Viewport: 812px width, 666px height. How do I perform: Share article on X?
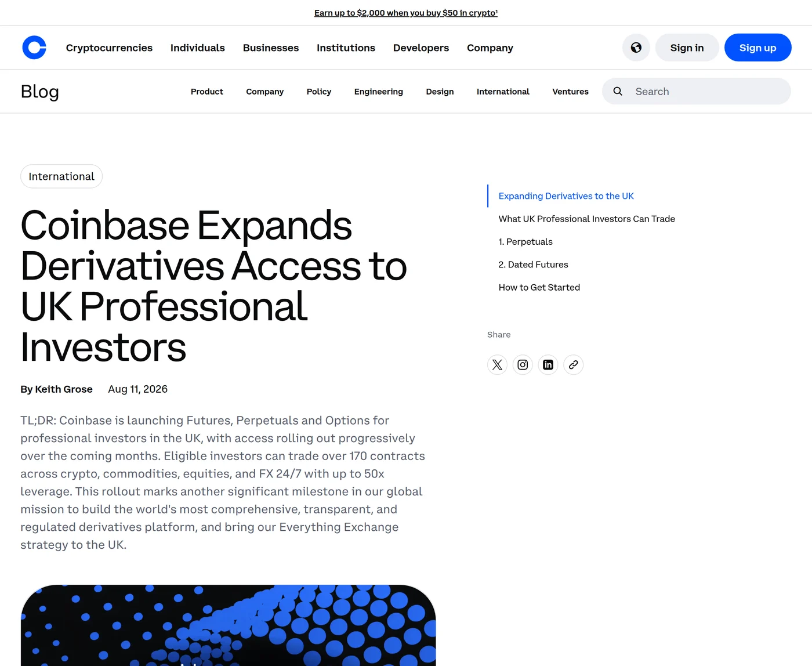click(497, 365)
